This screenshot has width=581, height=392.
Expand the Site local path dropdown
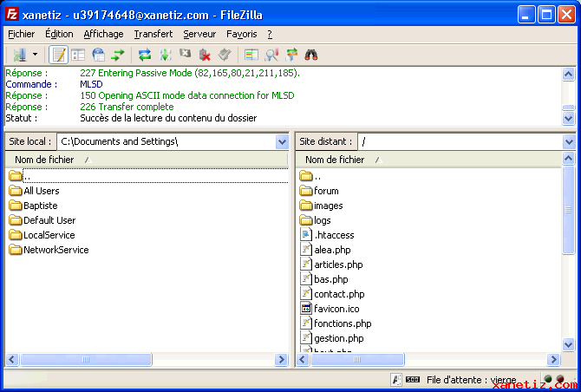[x=282, y=141]
